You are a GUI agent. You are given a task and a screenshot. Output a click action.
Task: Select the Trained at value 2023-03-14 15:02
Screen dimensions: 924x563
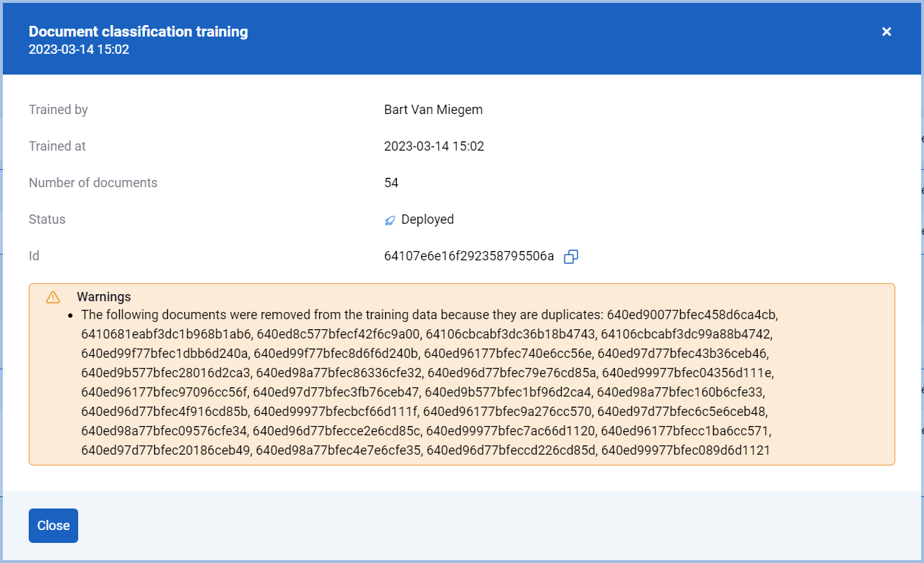[x=434, y=146]
